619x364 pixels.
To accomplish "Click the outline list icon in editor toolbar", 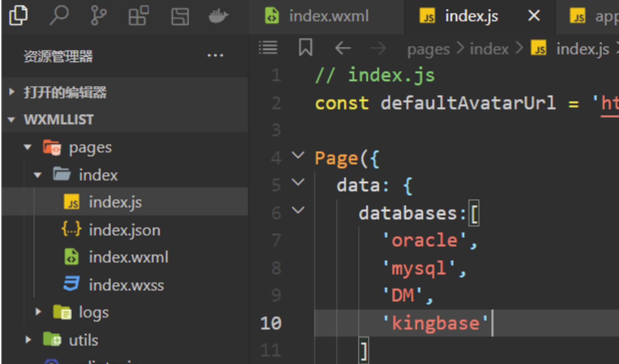I will [x=268, y=48].
